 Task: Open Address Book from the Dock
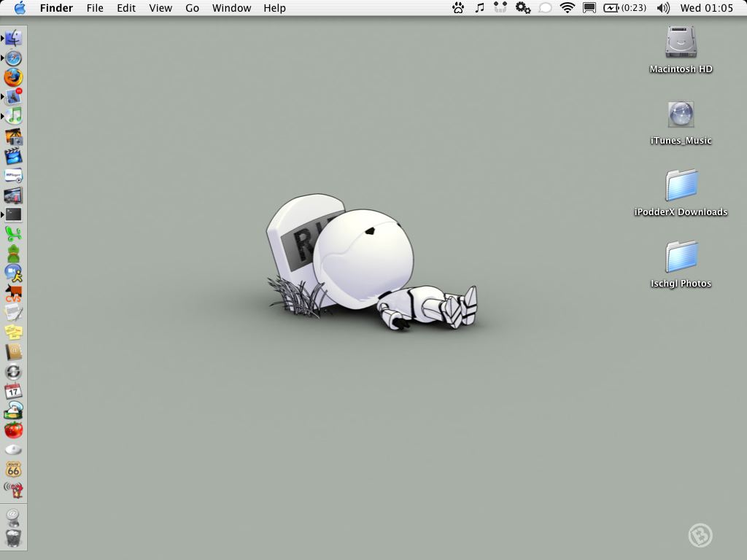(13, 353)
